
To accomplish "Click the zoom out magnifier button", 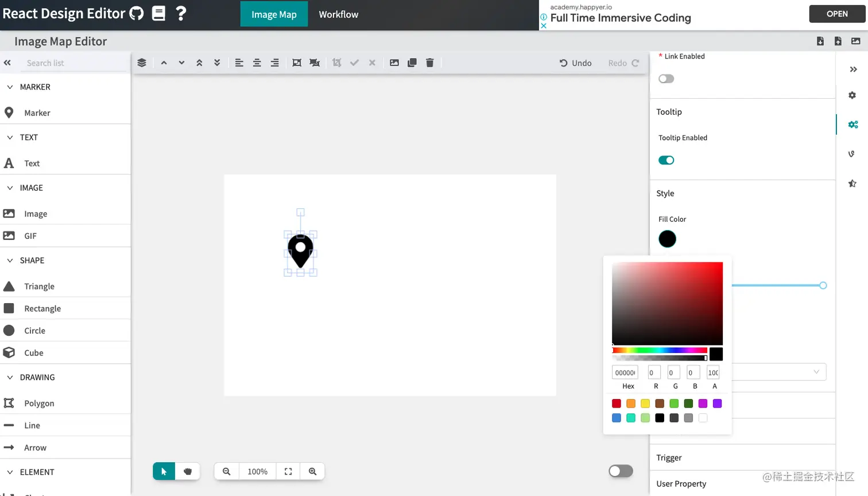I will coord(227,471).
